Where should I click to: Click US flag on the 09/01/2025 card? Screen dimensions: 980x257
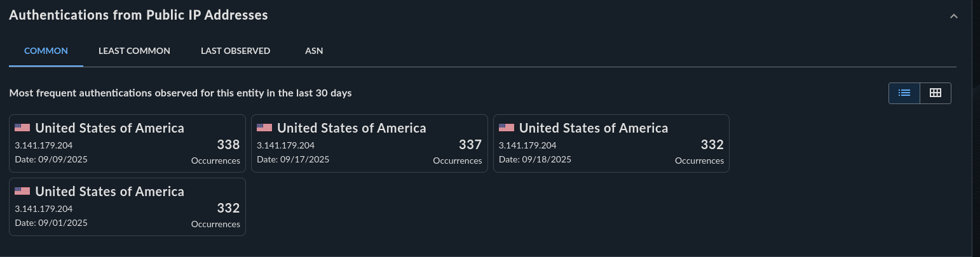pyautogui.click(x=22, y=191)
